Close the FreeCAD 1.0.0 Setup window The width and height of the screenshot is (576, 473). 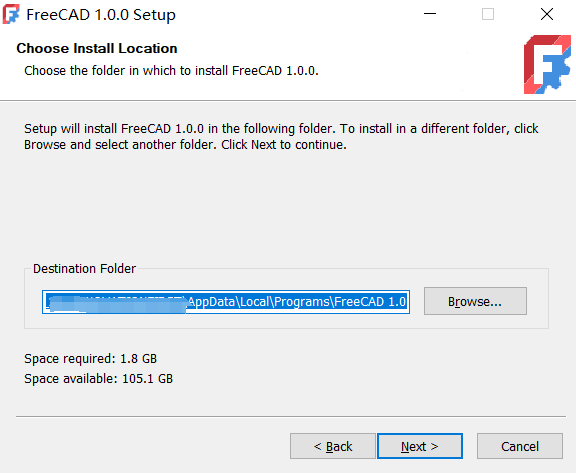[x=547, y=14]
